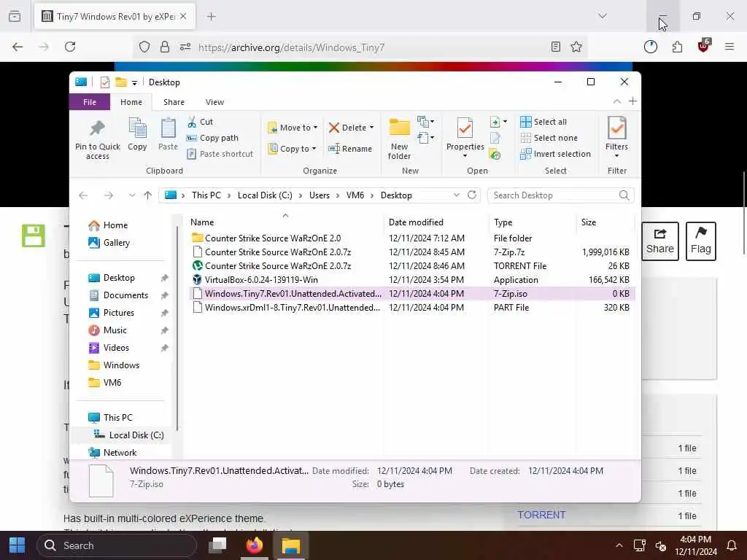The width and height of the screenshot is (747, 560).
Task: Click Users breadcrumb in address bar
Action: [320, 195]
